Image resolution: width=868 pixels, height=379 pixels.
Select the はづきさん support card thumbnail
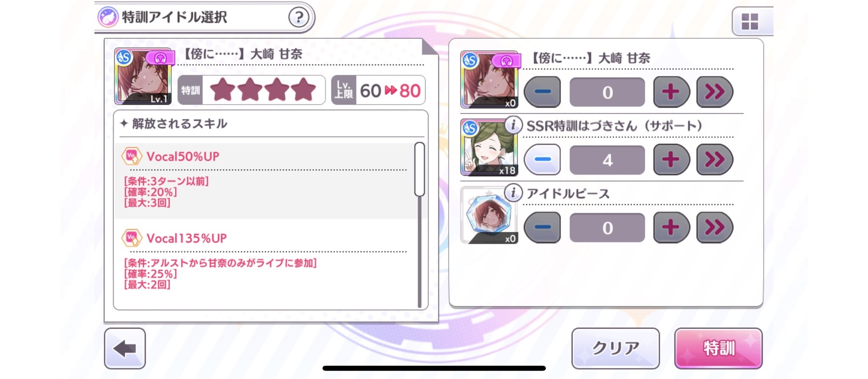489,147
